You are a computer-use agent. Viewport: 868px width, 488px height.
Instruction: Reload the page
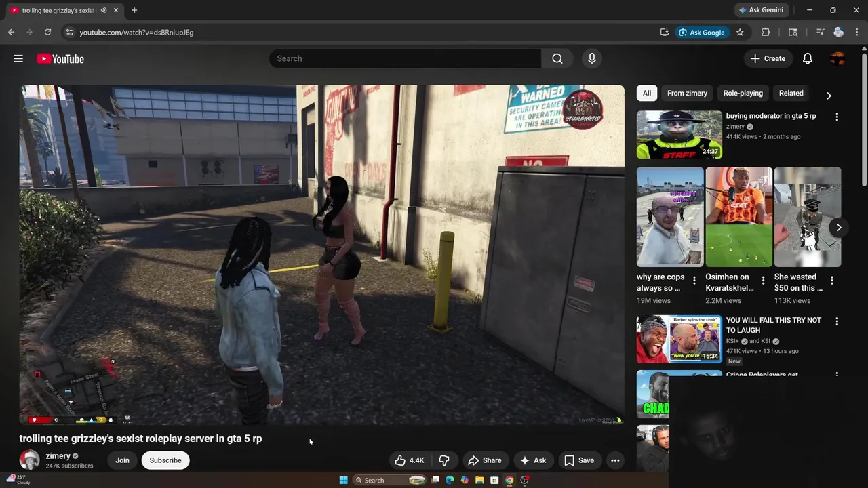47,32
